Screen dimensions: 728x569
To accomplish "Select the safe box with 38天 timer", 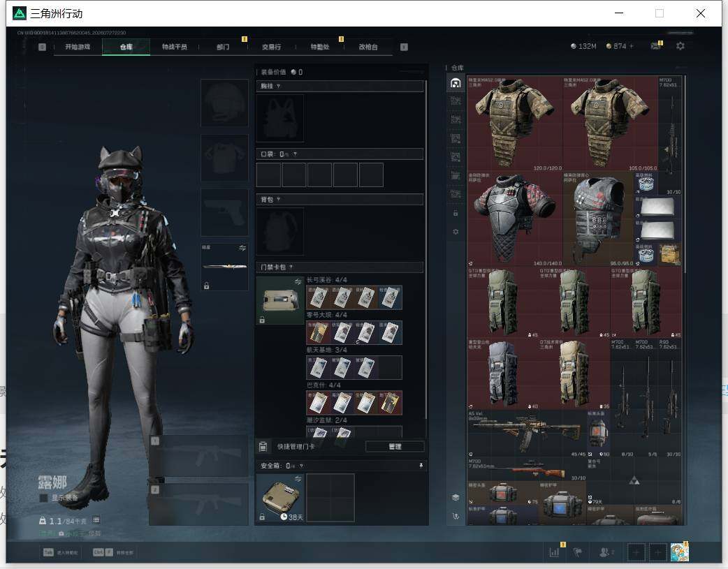I will click(280, 498).
